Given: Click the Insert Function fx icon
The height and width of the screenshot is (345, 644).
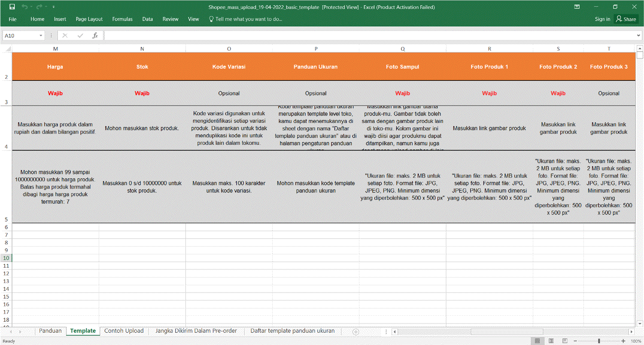Looking at the screenshot, I should click(x=95, y=36).
